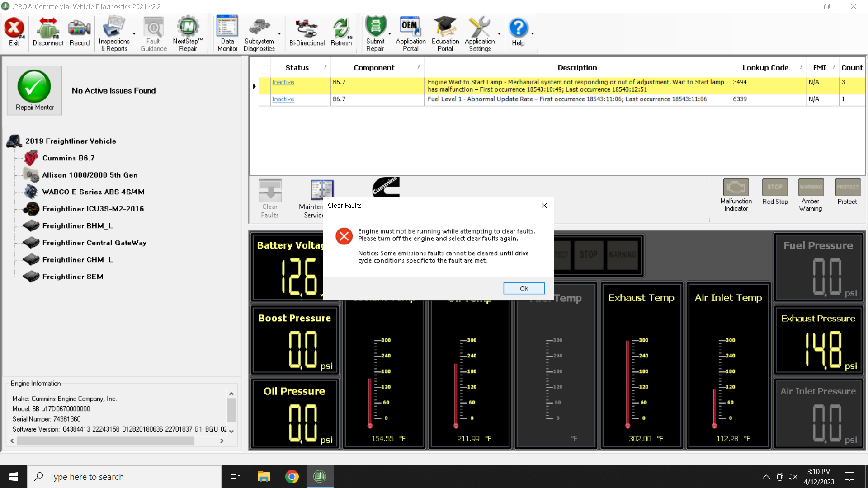Select WABCO E Series ABS 4S/4M
The image size is (868, 488).
coord(93,192)
